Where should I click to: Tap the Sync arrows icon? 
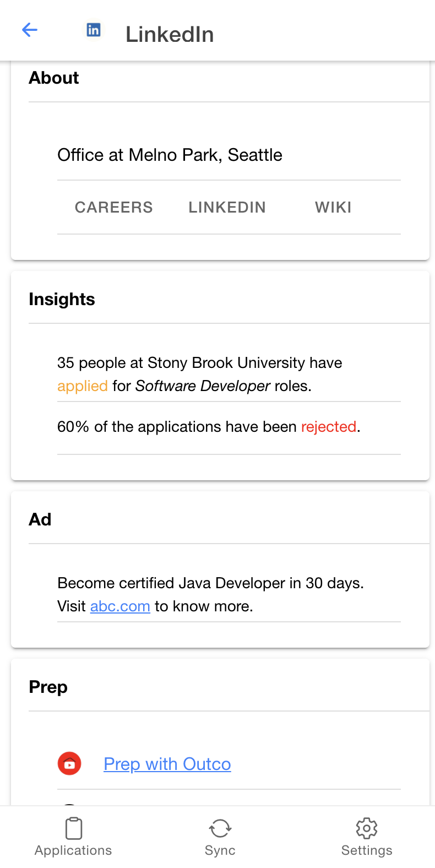coord(220,828)
